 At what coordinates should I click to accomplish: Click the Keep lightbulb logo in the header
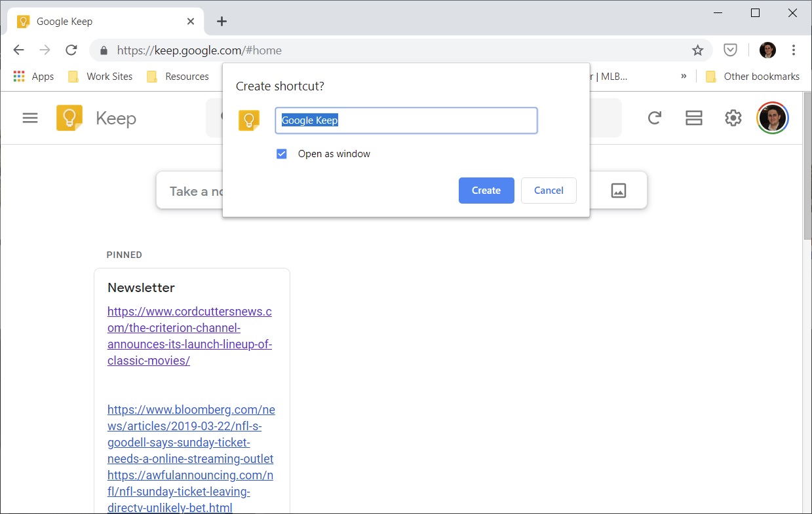click(x=69, y=118)
